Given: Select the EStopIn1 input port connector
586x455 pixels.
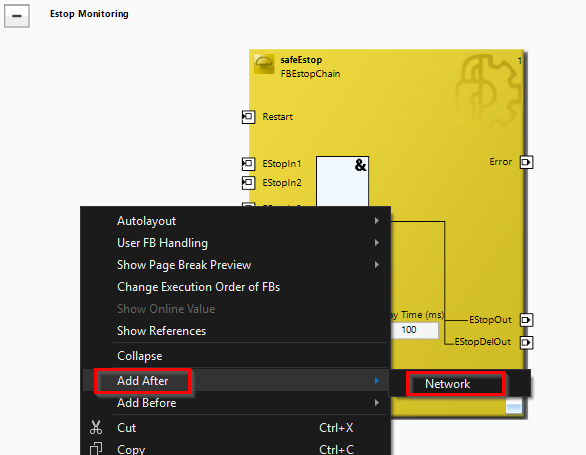Looking at the screenshot, I should (249, 164).
